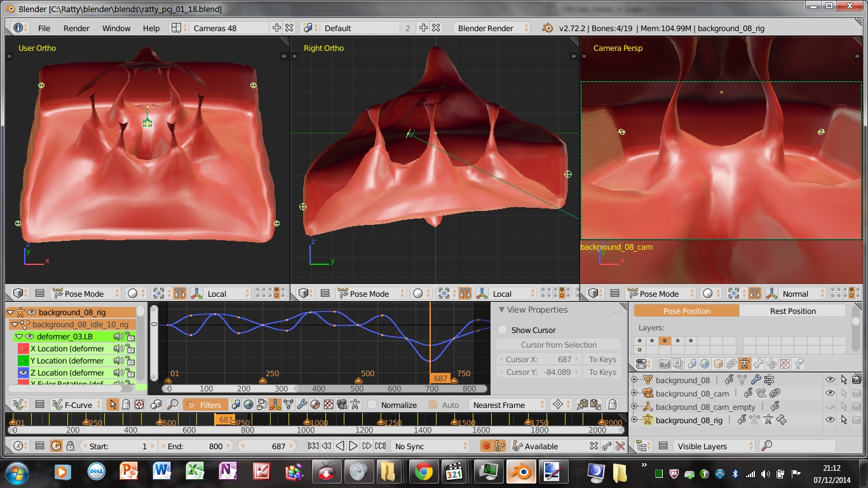
Task: Hide background_08 via its eye icon in outliner
Action: [x=830, y=380]
